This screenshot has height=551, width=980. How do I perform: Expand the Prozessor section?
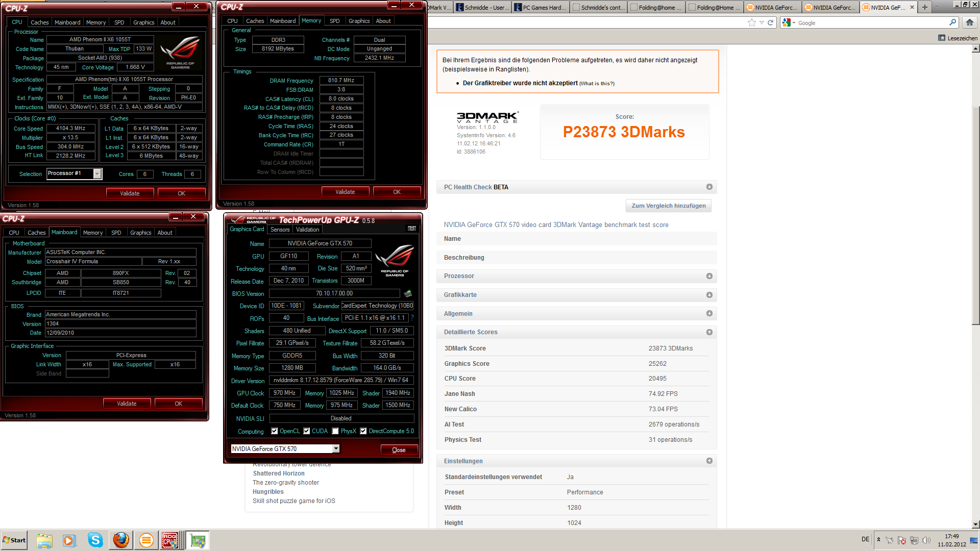point(709,276)
